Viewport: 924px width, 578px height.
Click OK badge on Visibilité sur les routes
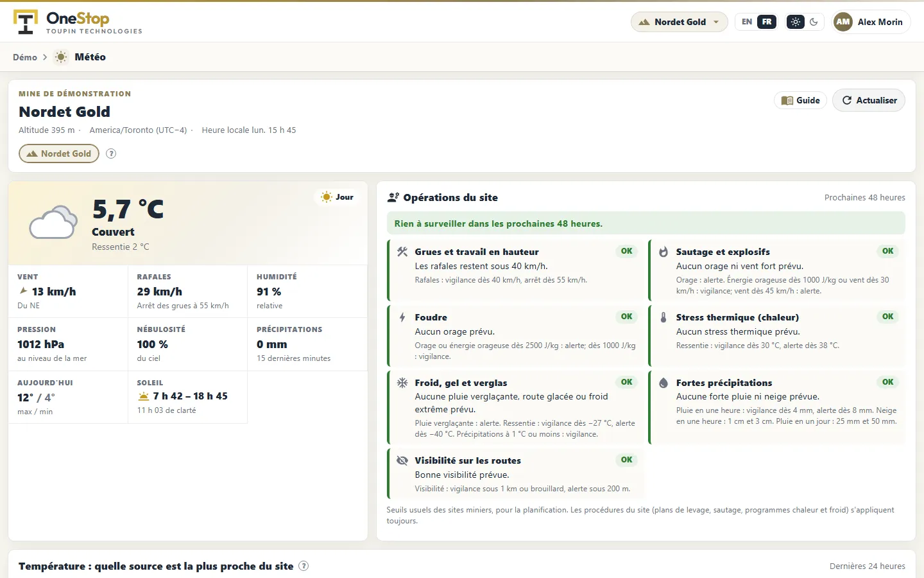point(627,460)
